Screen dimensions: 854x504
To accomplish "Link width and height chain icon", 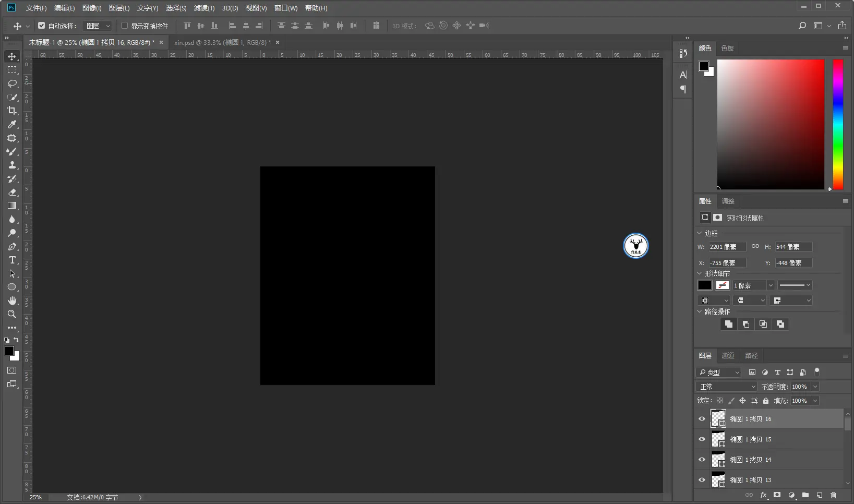I will [755, 246].
